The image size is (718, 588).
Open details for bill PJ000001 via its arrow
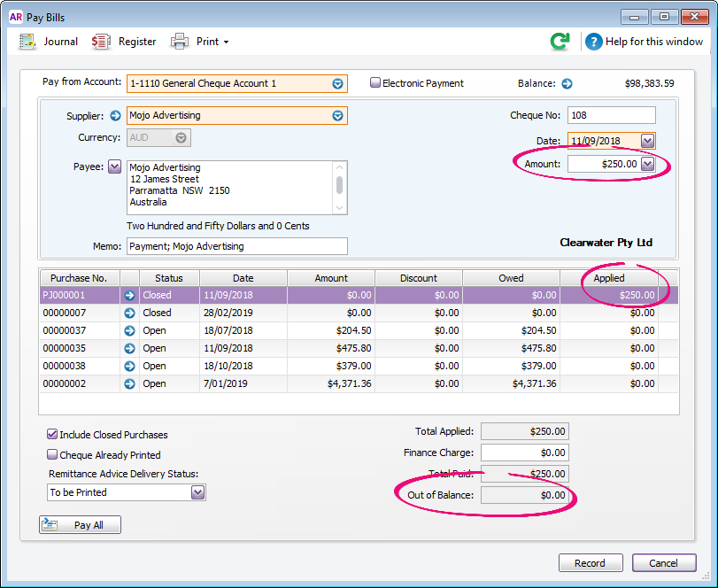coord(129,295)
